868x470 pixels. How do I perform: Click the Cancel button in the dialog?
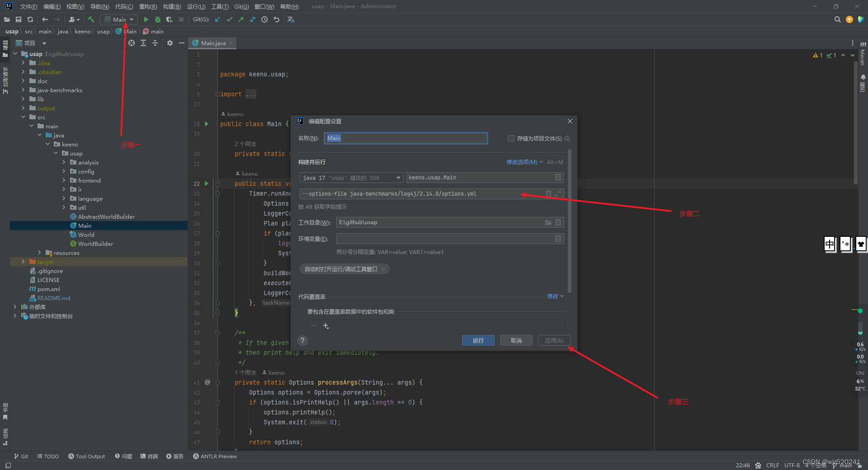pos(516,340)
